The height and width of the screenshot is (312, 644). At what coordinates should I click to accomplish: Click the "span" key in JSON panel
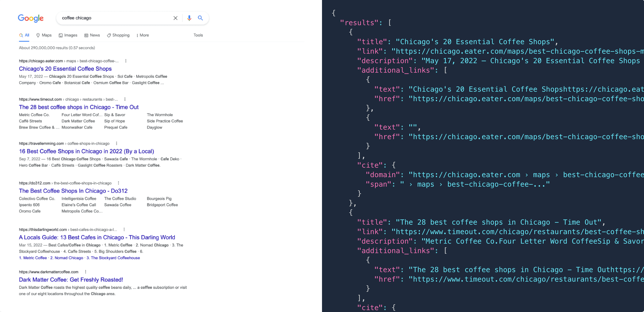click(x=379, y=184)
